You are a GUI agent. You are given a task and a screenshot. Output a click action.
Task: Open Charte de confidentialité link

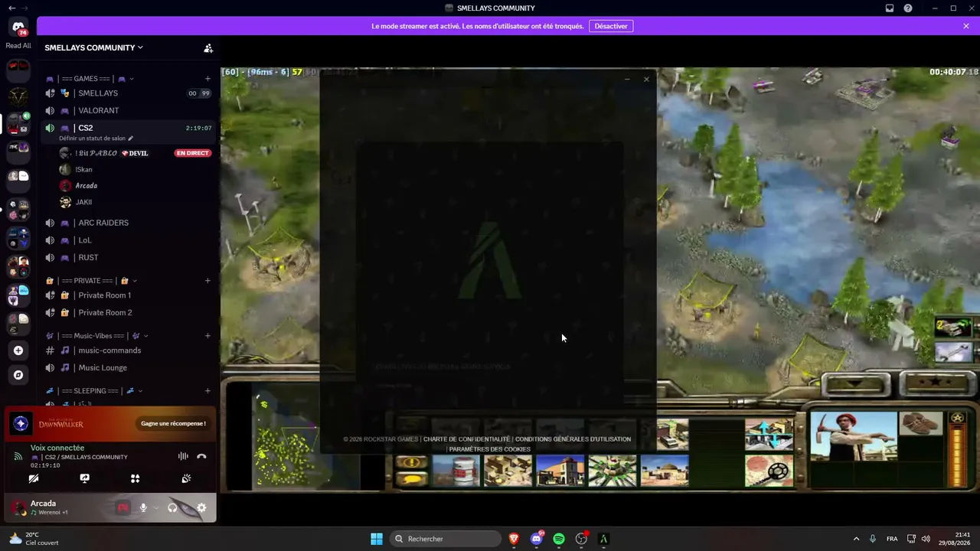[x=466, y=439]
